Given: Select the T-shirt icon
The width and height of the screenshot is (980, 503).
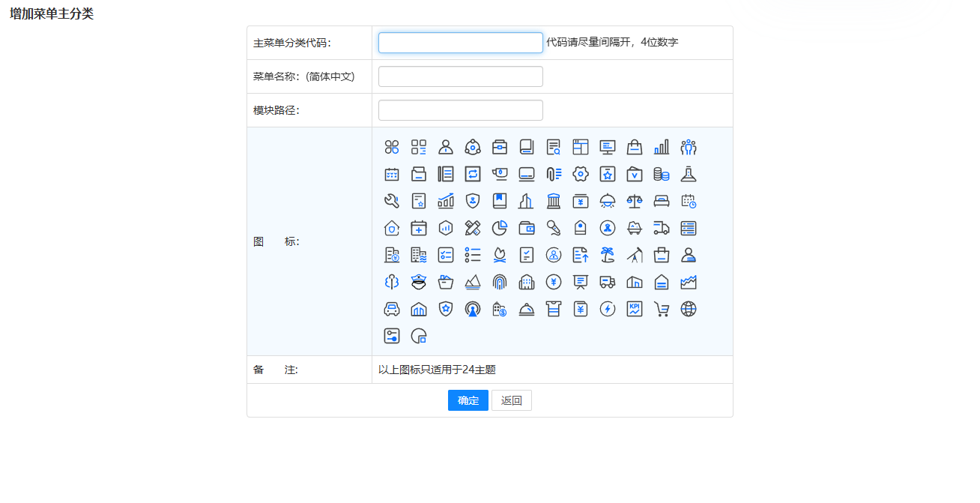Looking at the screenshot, I should (554, 309).
